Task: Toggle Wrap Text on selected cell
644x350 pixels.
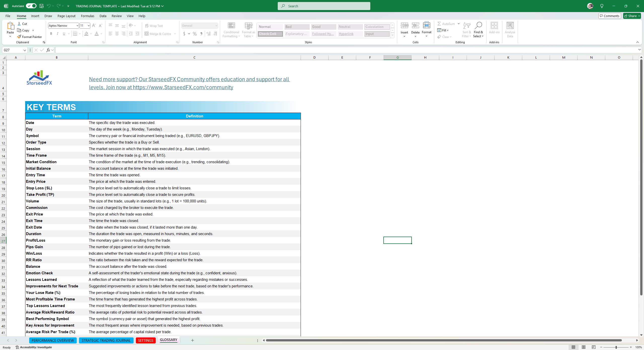Action: click(x=154, y=26)
